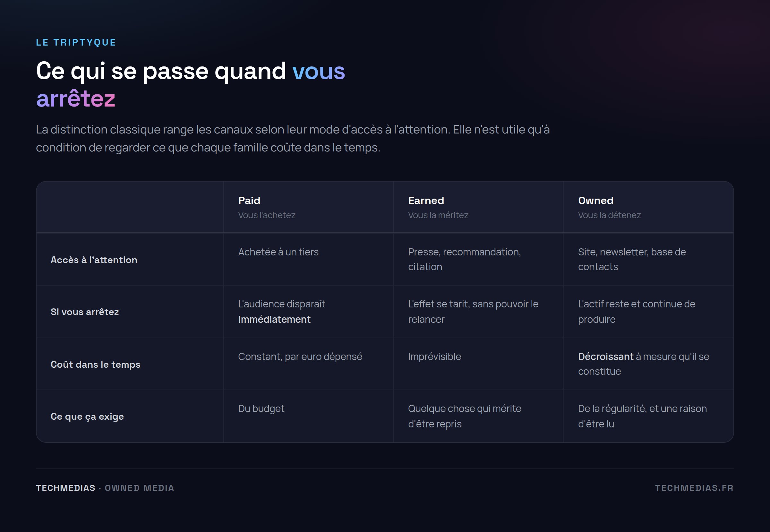This screenshot has height=532, width=770.
Task: Click the "LE TRIPTYQUE" eyebrow label
Action: (76, 42)
